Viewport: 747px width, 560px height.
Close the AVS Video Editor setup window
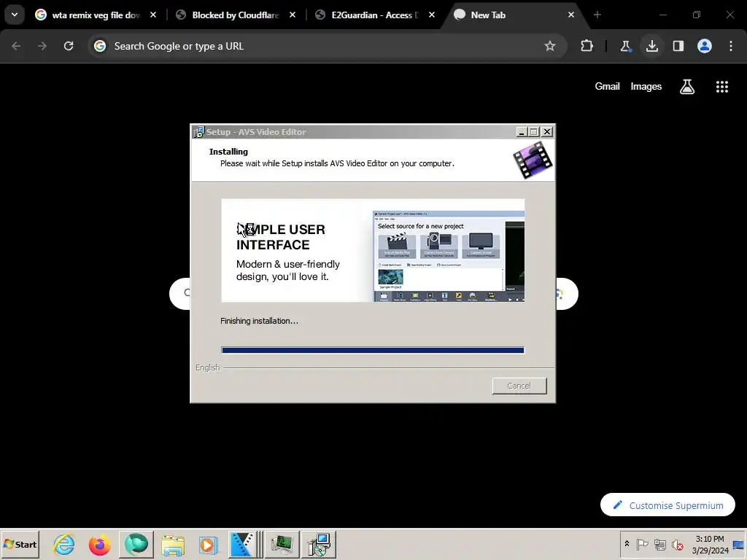[547, 132]
